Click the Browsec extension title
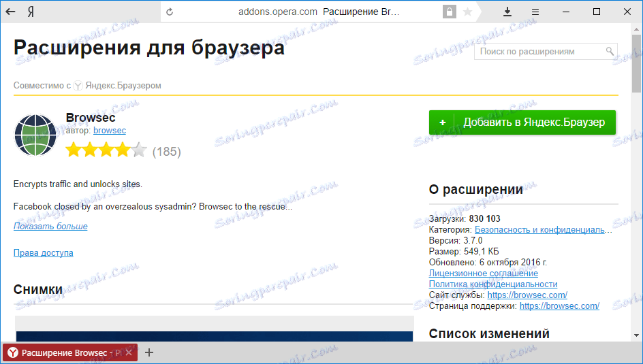 point(91,118)
